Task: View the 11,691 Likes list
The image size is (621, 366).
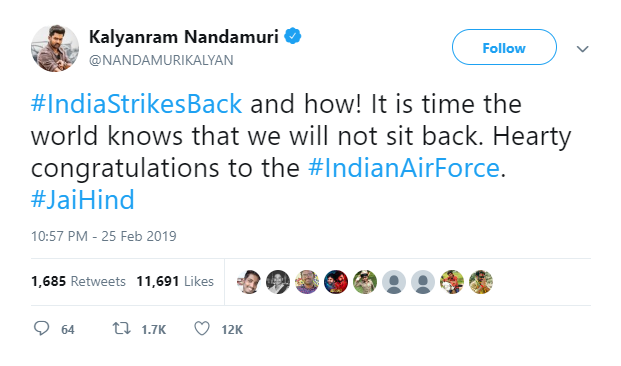Action: click(x=175, y=281)
